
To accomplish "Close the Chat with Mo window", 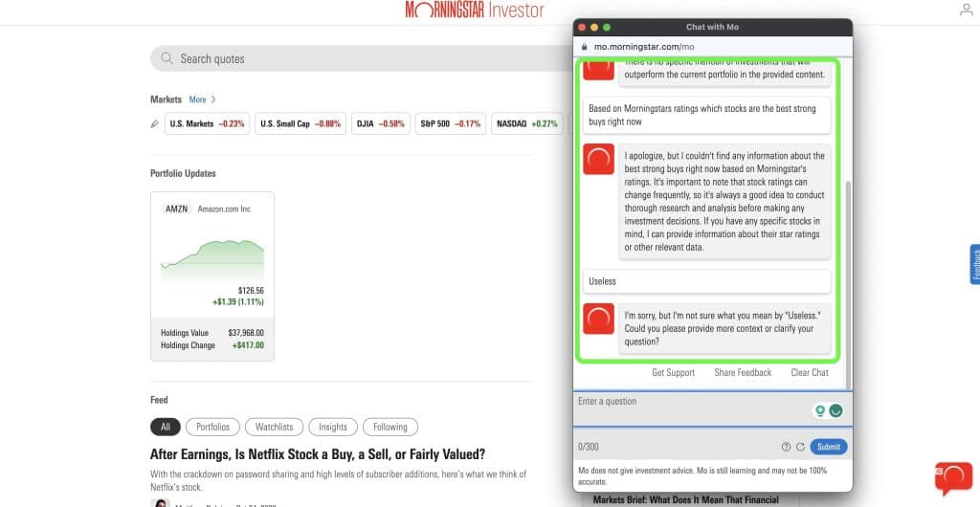I will [x=582, y=28].
